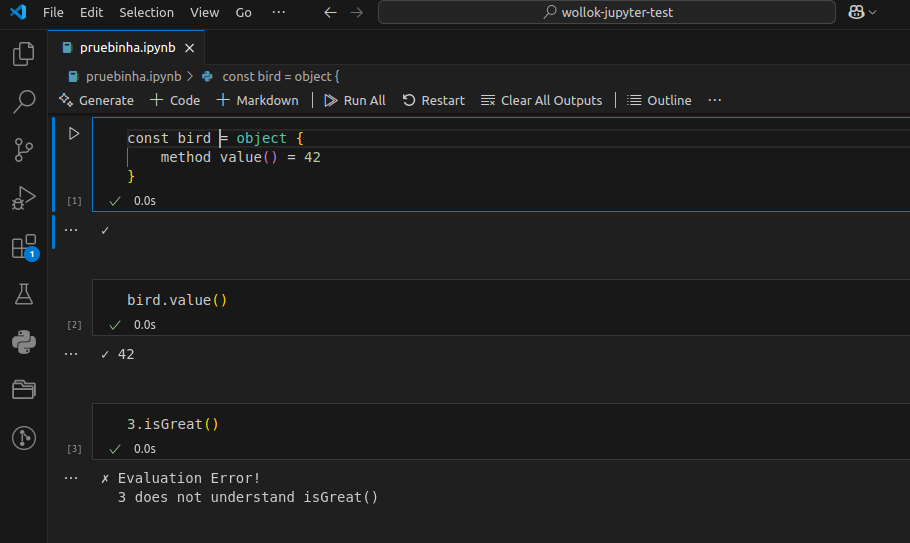Open the Search view in activity bar
The height and width of the screenshot is (543, 910).
tap(23, 102)
